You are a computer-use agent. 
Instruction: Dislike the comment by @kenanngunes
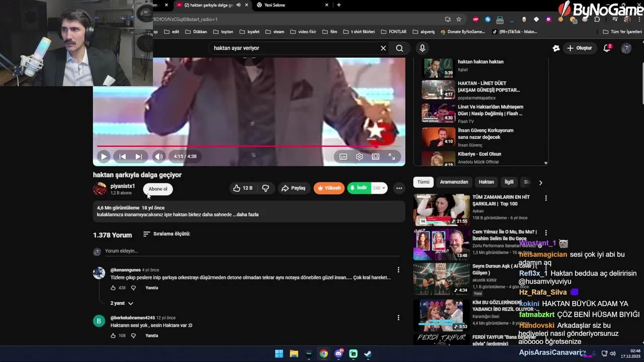(x=133, y=288)
